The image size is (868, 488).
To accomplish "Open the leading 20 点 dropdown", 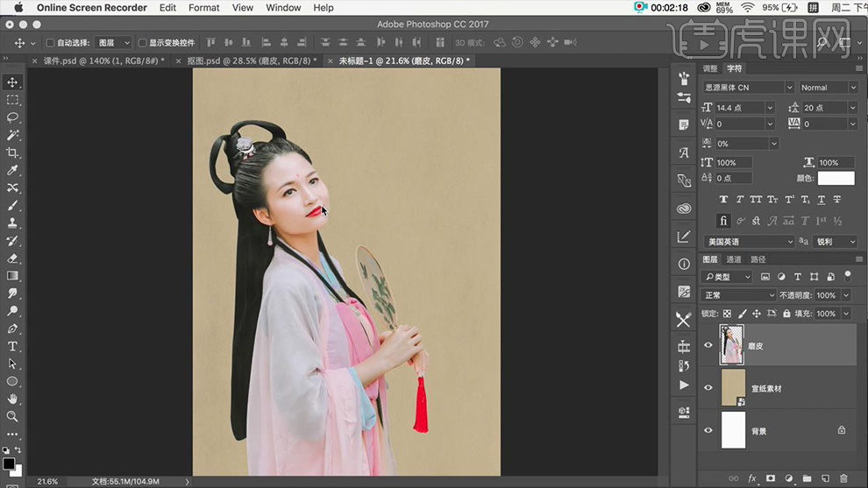I will (852, 108).
